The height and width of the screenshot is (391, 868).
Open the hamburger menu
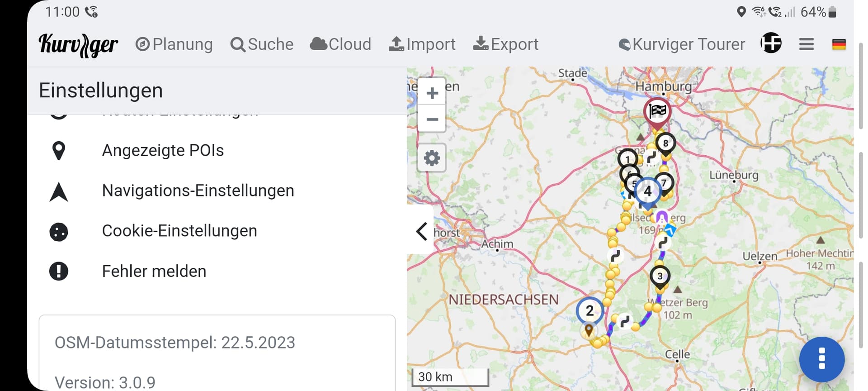806,44
